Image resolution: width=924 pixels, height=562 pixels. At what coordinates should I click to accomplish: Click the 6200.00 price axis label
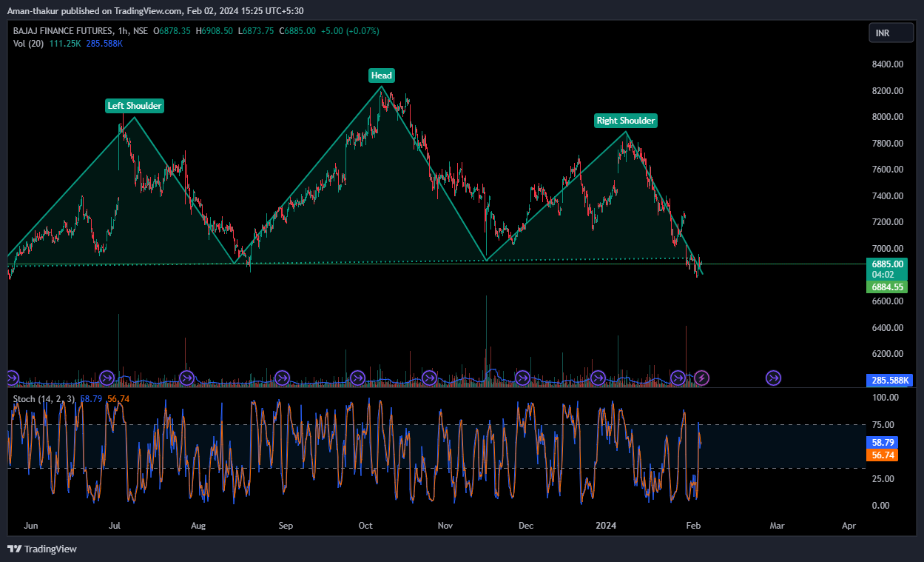pos(887,354)
